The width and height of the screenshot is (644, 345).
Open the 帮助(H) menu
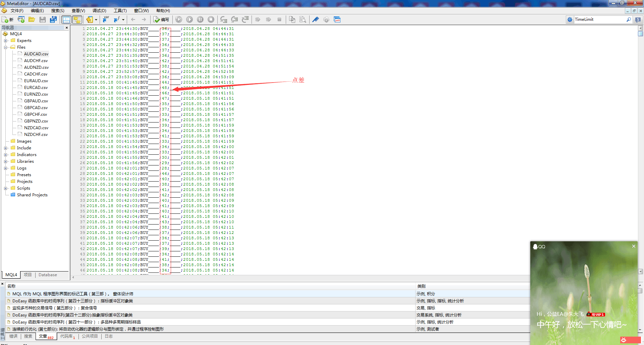pyautogui.click(x=163, y=11)
